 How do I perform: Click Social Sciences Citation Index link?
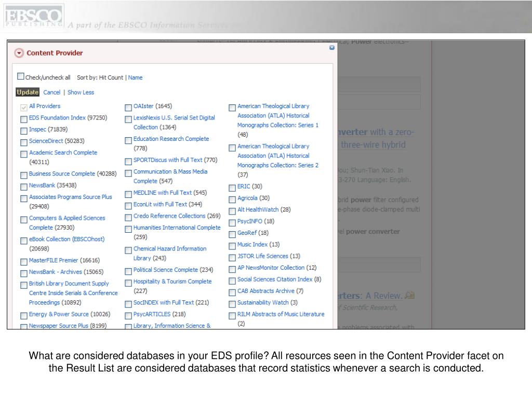[275, 279]
